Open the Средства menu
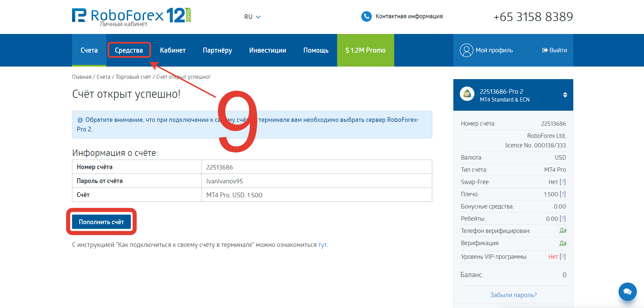The image size is (644, 308). coord(129,50)
